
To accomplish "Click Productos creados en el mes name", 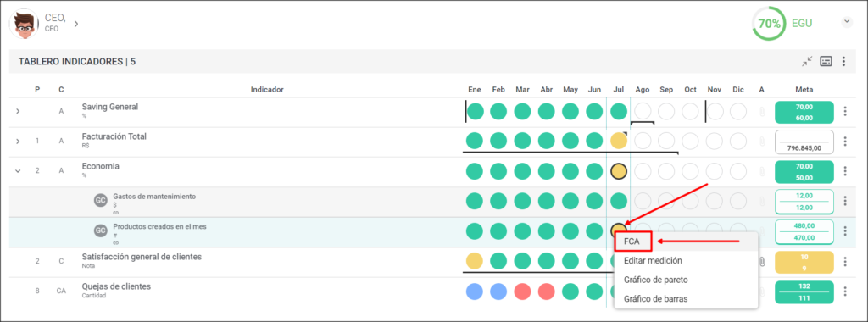I will (160, 226).
